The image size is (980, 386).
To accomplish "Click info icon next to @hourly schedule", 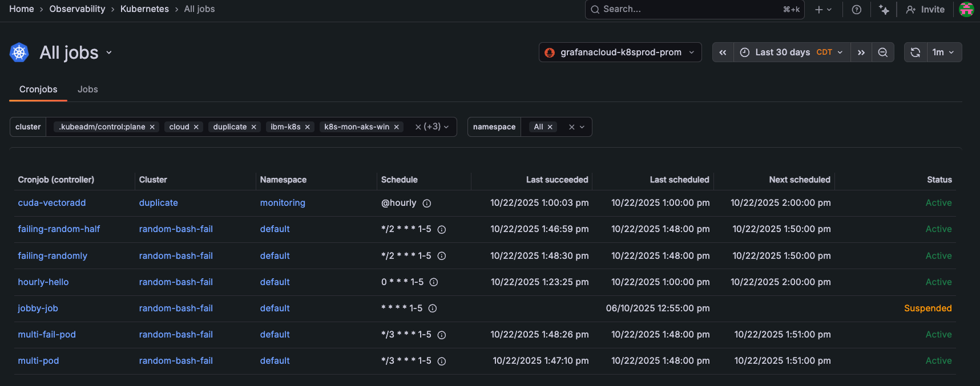I will point(426,204).
